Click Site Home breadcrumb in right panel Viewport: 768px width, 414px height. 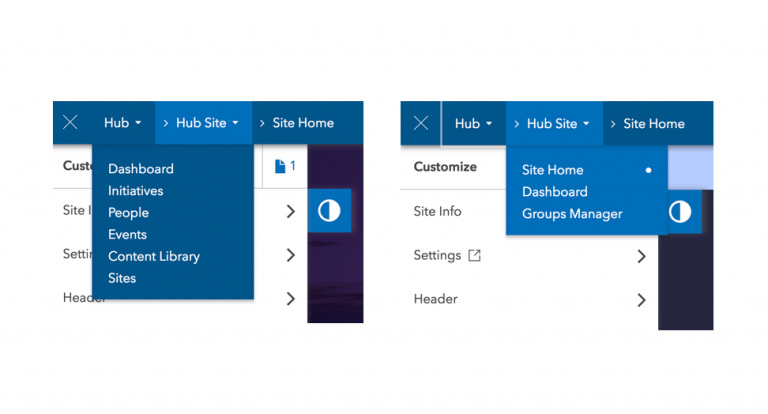(x=654, y=124)
